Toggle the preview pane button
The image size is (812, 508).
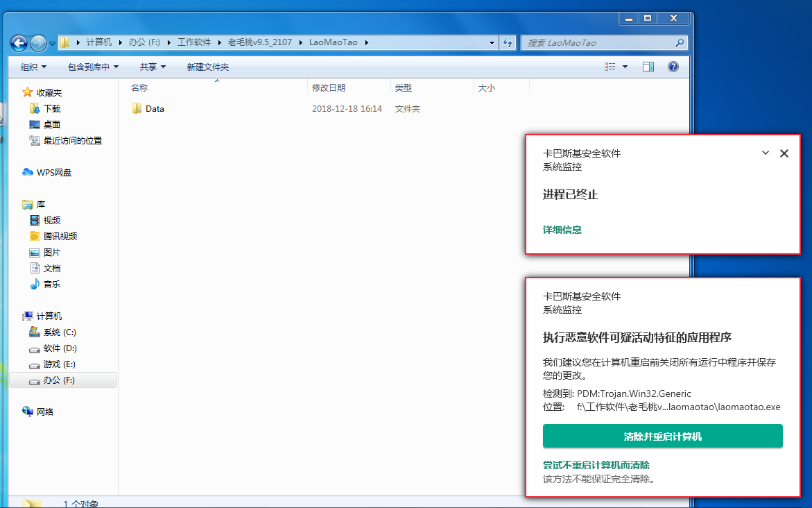click(x=648, y=67)
